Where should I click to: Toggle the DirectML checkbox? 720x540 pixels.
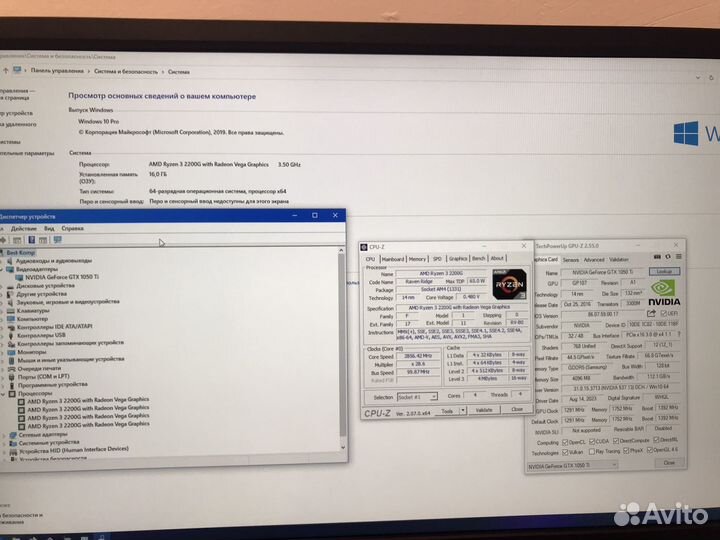(x=656, y=440)
